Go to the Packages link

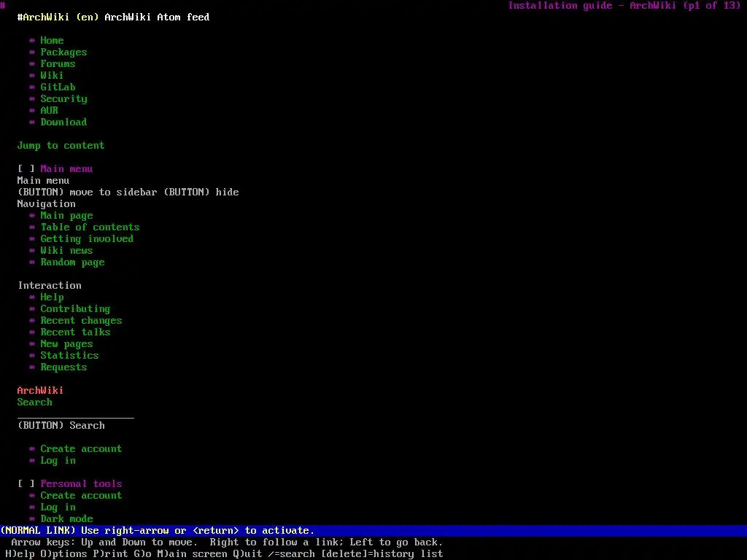(x=64, y=52)
